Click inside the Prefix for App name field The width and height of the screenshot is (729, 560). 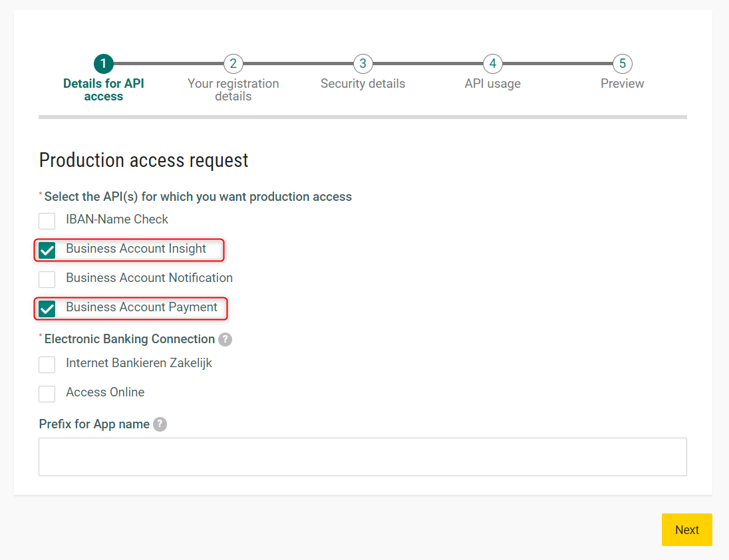point(363,456)
